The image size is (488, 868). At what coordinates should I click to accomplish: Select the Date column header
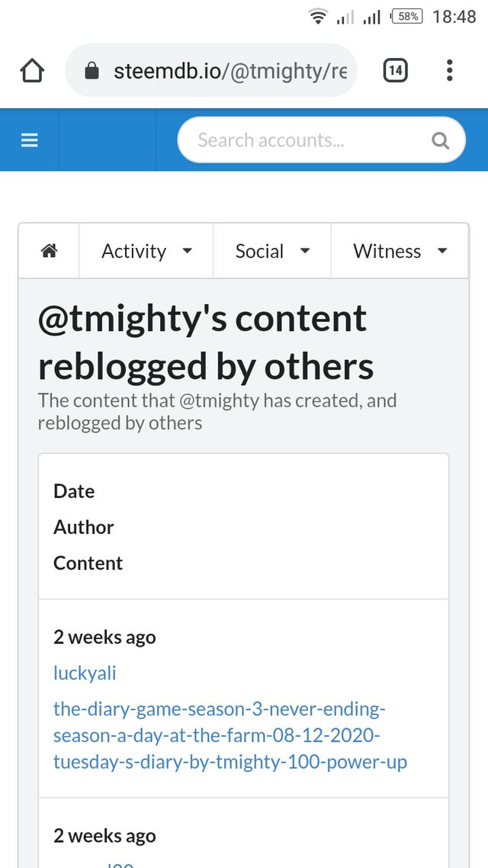pyautogui.click(x=74, y=491)
